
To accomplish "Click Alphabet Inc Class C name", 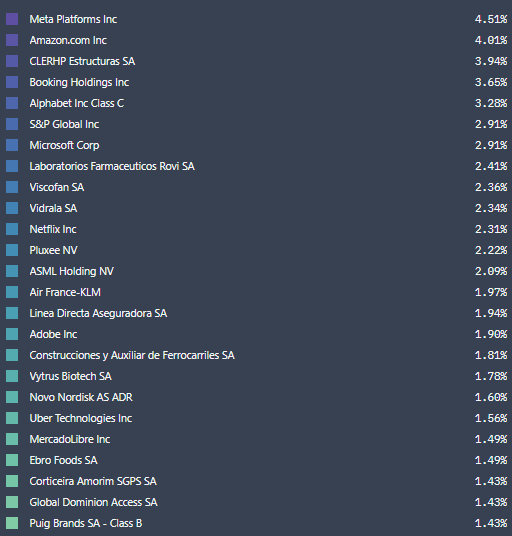I will [77, 103].
